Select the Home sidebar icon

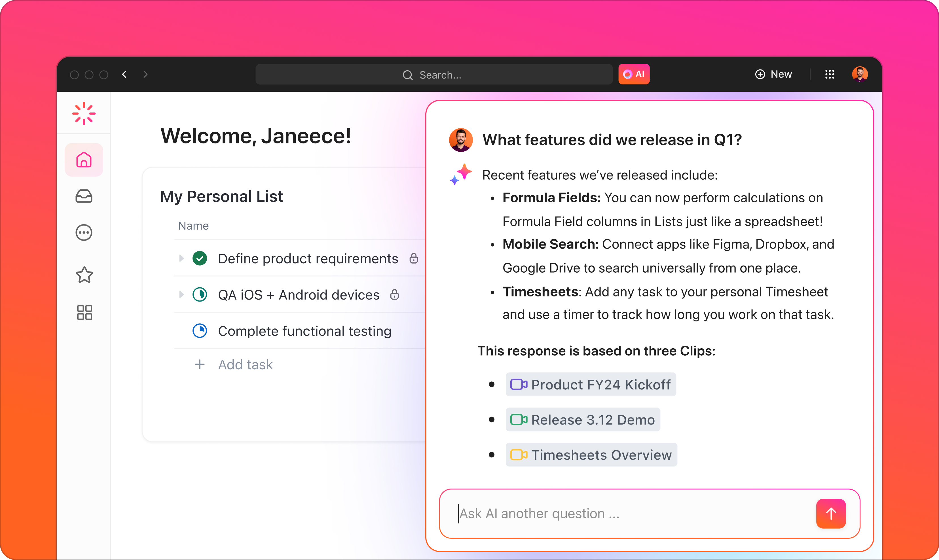[x=84, y=160]
